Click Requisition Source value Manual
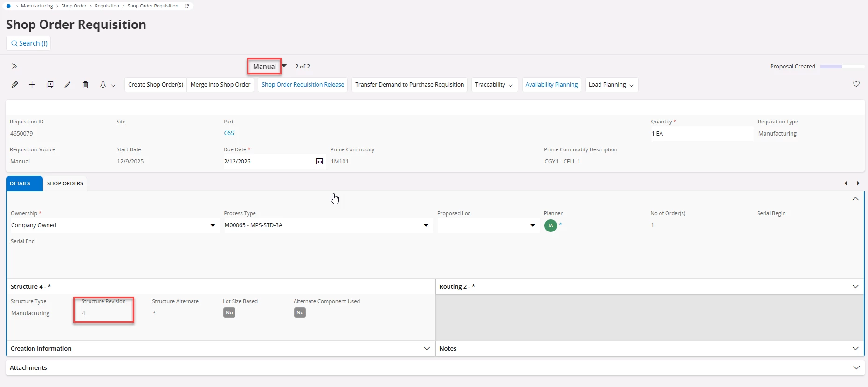 click(20, 162)
